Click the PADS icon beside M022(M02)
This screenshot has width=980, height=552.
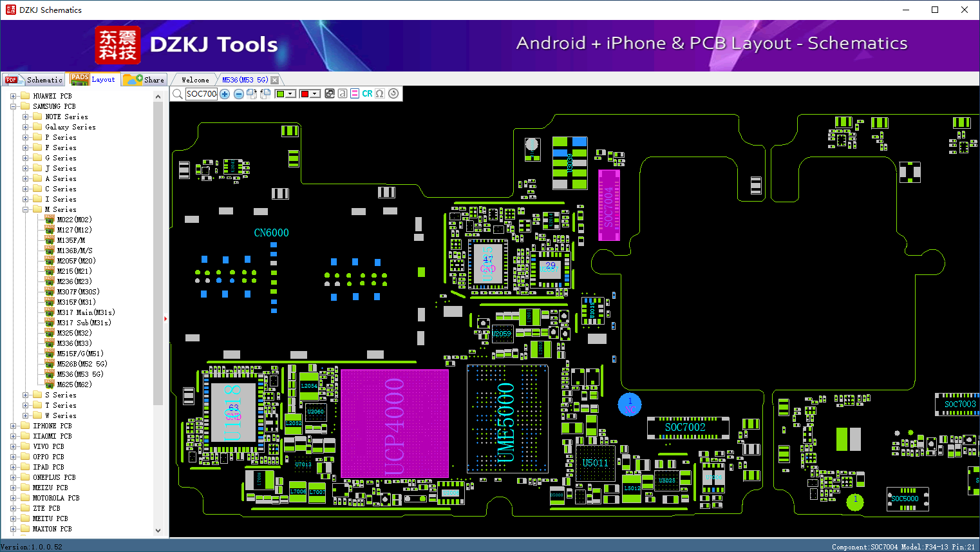click(50, 220)
